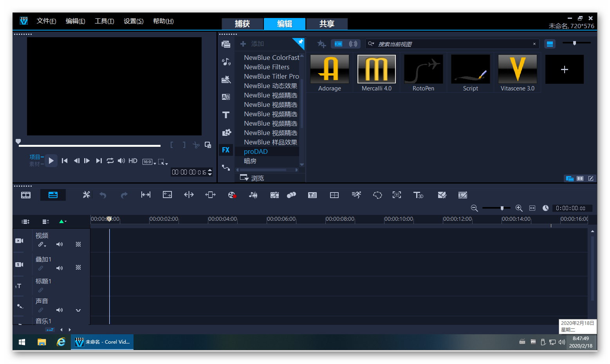Viewport: 610px width, 364px height.
Task: Open the Time Remapping running-figure icon
Action: tap(356, 195)
